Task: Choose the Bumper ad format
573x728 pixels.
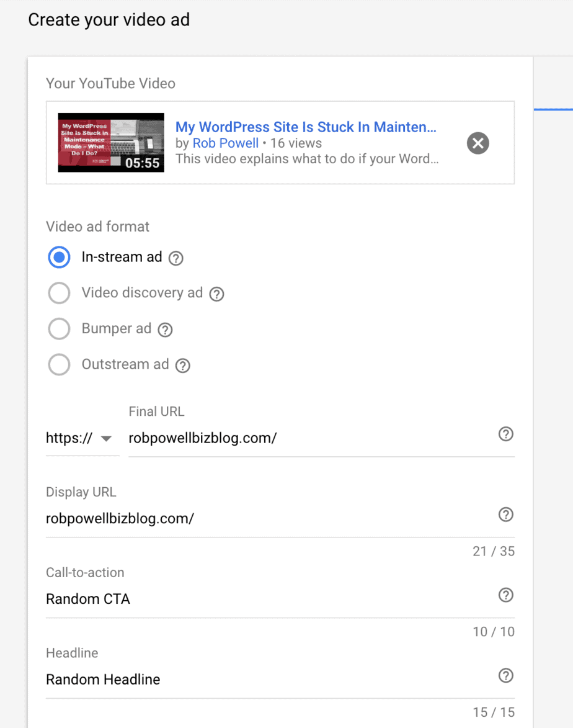Action: click(59, 329)
